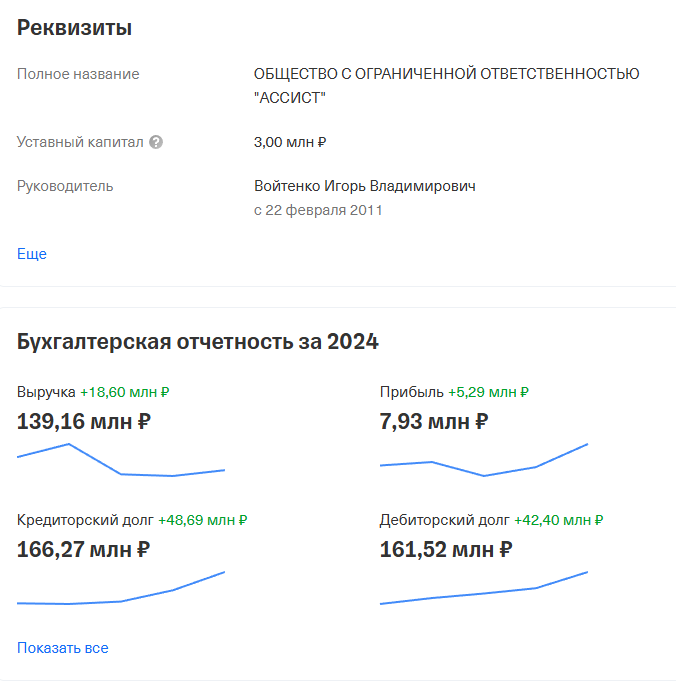The image size is (676, 682).
Task: Click the receivables value 161,52 млн ₽
Action: (446, 549)
